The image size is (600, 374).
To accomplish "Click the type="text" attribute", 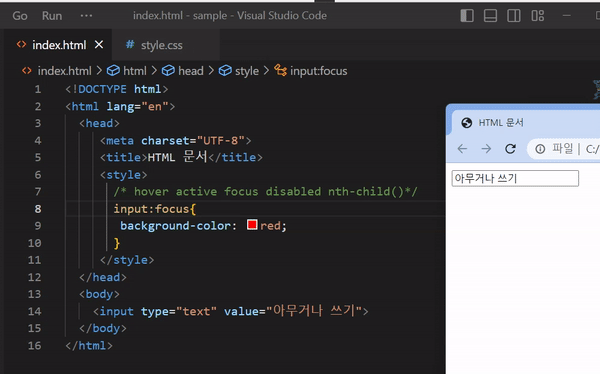I will (x=179, y=311).
